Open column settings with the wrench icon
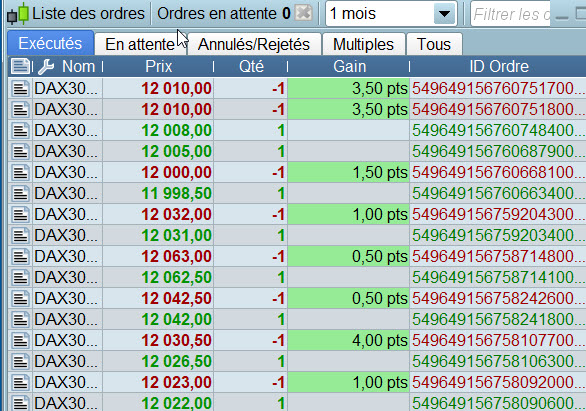The image size is (586, 411). [46, 67]
